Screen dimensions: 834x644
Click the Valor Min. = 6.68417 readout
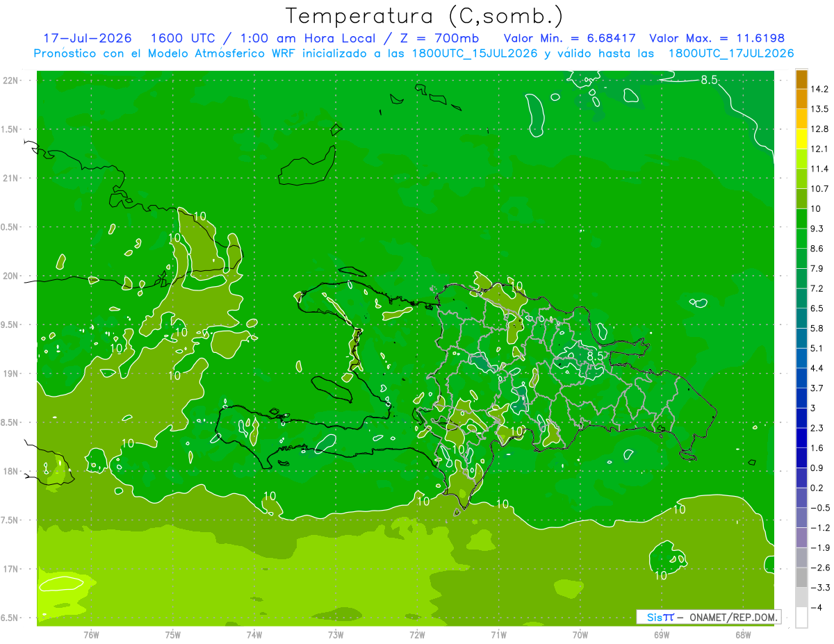[x=570, y=38]
